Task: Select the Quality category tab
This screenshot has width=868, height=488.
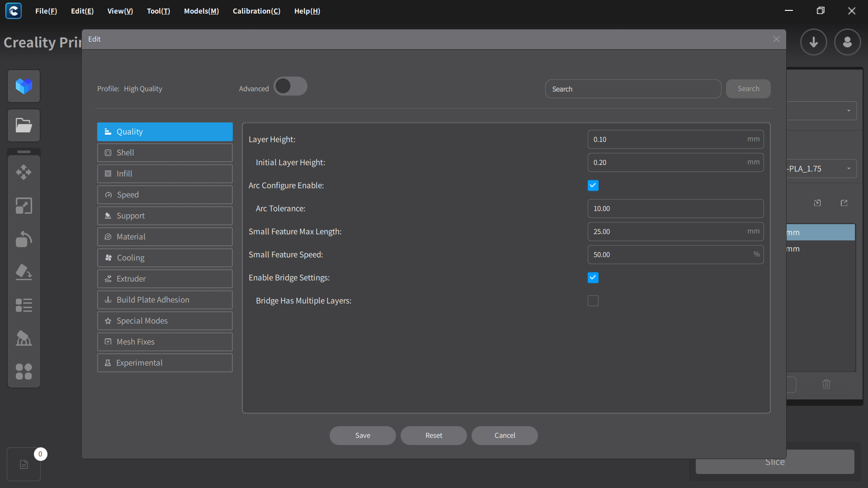Action: pyautogui.click(x=165, y=131)
